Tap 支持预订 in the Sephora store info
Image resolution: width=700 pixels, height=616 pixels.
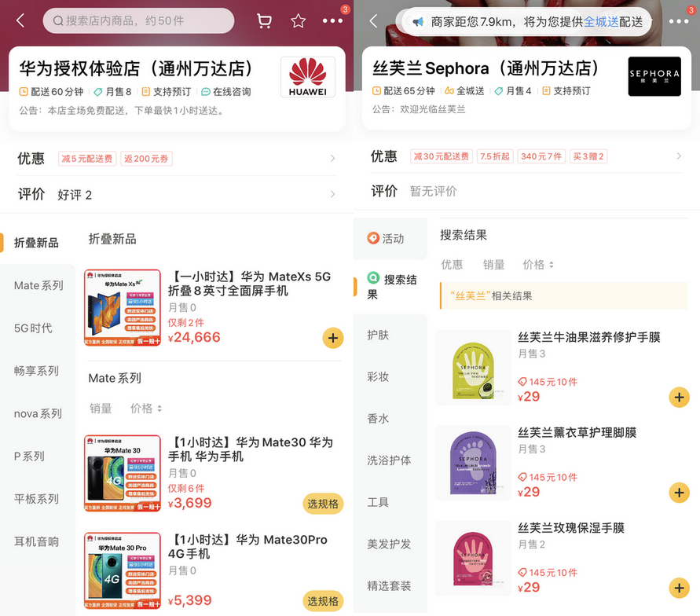[566, 91]
